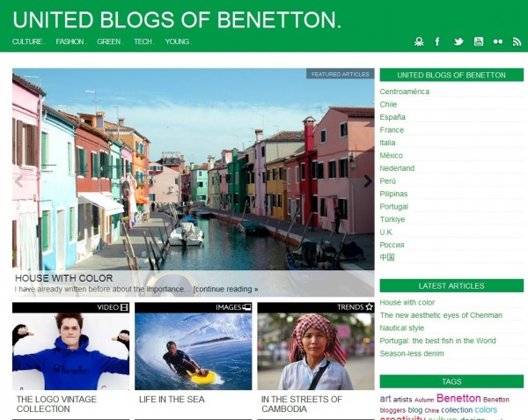Open the CULTURE menu category
528x420 pixels.
27,41
